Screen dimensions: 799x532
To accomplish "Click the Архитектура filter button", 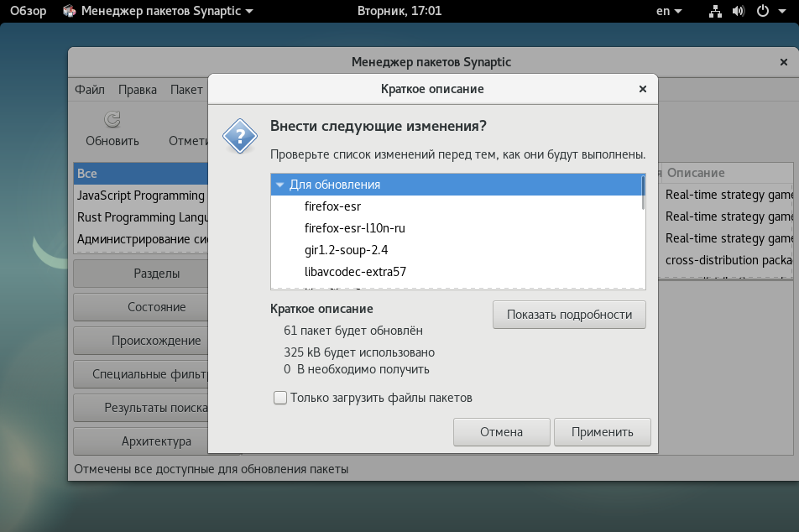I will [x=141, y=442].
